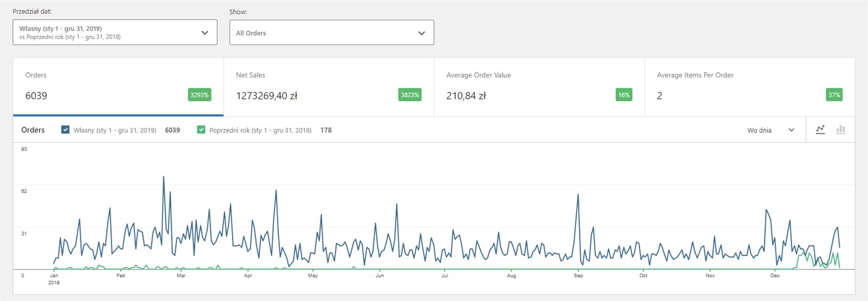Toggle the Poprzedni rok 2018 series checkbox
This screenshot has height=301, width=868.
coord(201,130)
